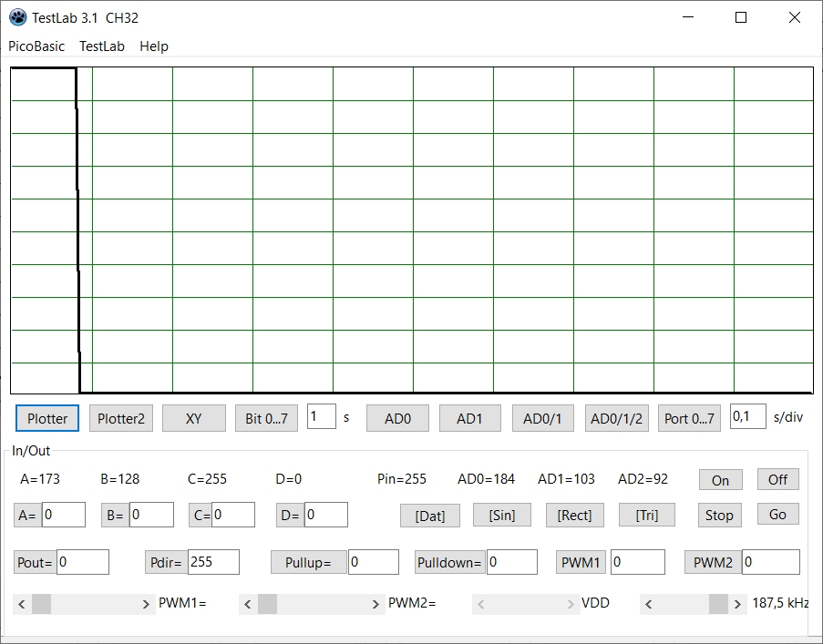Open the Help menu

point(153,46)
